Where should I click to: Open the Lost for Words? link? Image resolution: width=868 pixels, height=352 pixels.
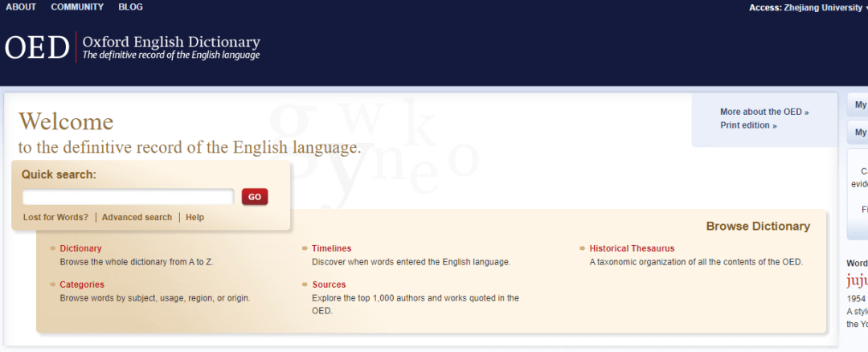[x=56, y=217]
